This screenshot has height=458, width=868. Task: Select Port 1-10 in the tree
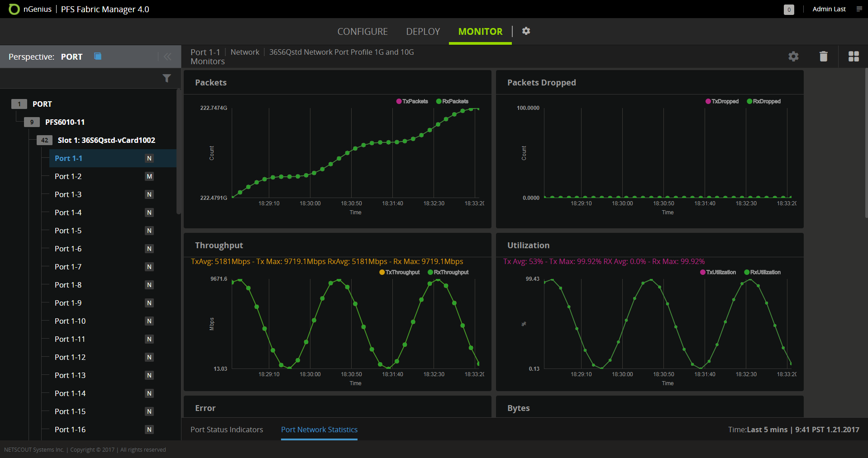(x=70, y=321)
